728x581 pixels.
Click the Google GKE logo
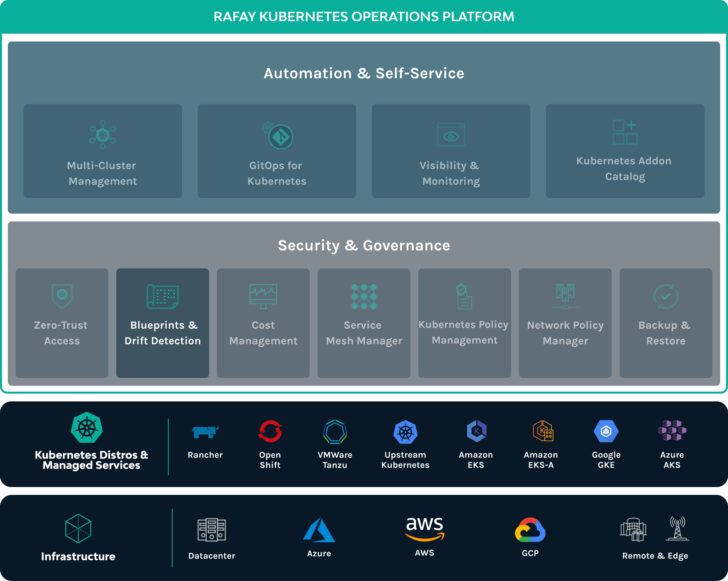(606, 431)
